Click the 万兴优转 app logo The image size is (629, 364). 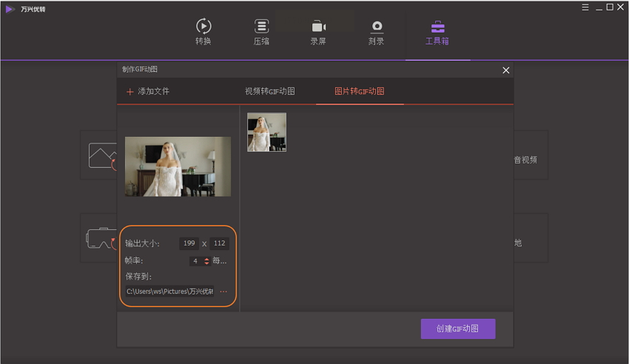10,9
